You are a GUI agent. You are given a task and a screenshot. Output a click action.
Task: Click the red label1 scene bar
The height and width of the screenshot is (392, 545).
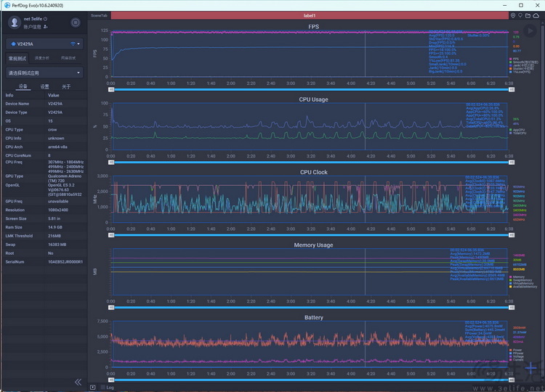[x=310, y=16]
